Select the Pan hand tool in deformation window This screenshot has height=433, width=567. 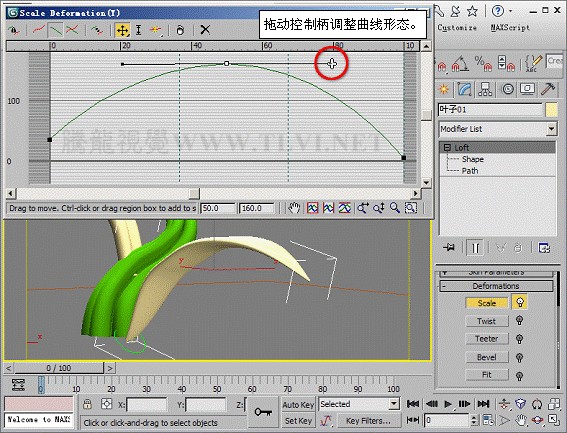pyautogui.click(x=294, y=208)
